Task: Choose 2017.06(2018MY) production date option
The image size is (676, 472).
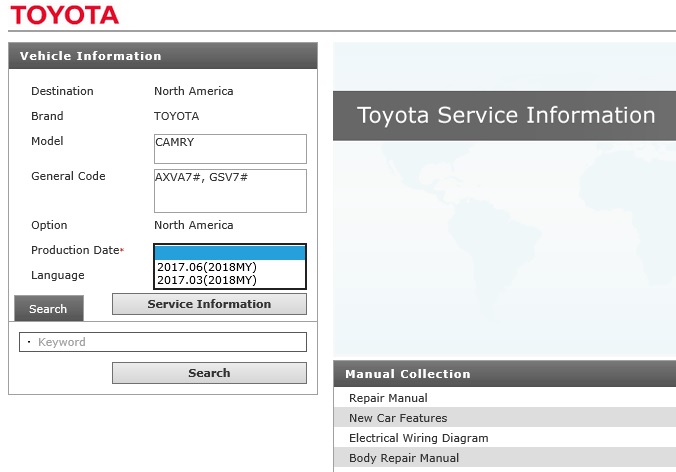Action: pos(230,267)
